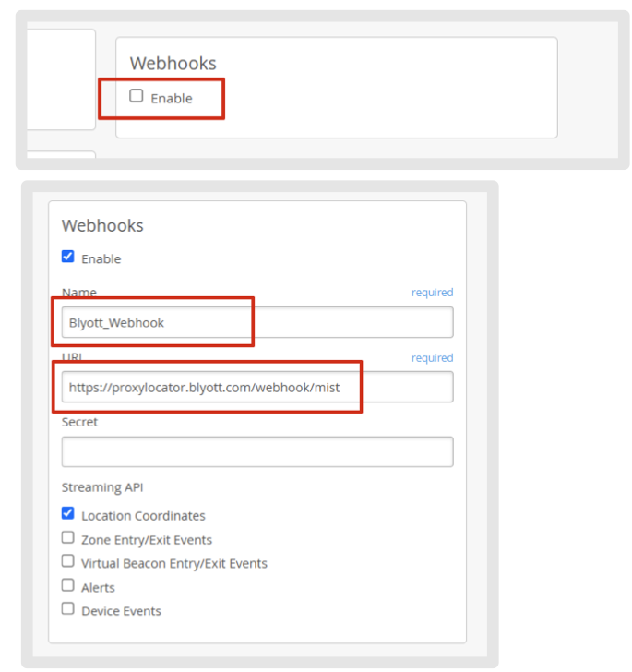Enable the Zone Entry/Exit Events checkbox

[68, 538]
